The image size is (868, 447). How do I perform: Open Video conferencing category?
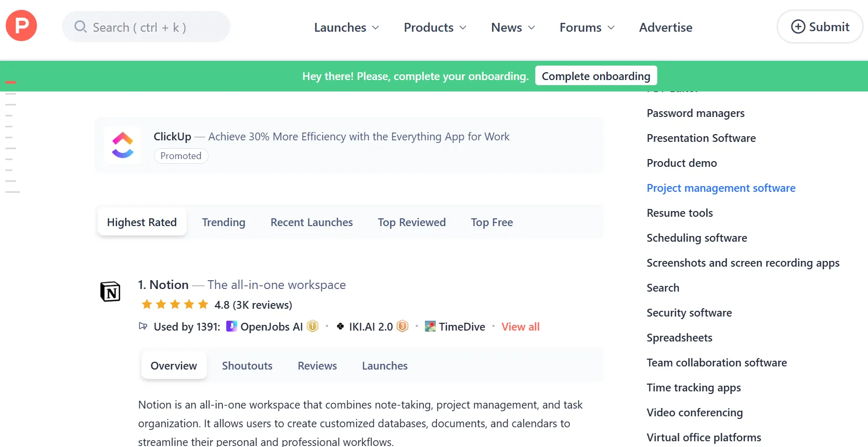click(x=694, y=413)
